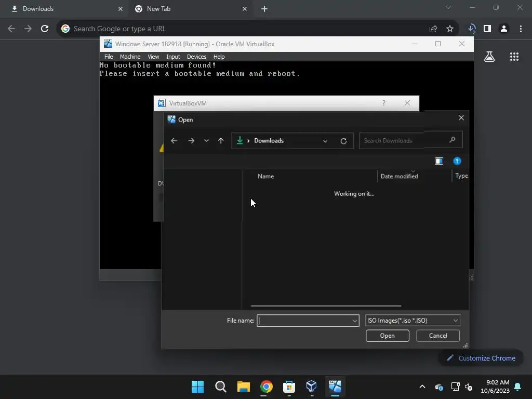Show hidden system tray icons

[x=422, y=387]
